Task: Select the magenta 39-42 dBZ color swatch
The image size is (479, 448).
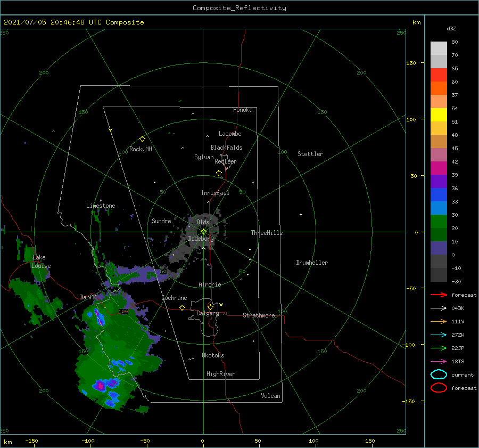Action: point(439,168)
